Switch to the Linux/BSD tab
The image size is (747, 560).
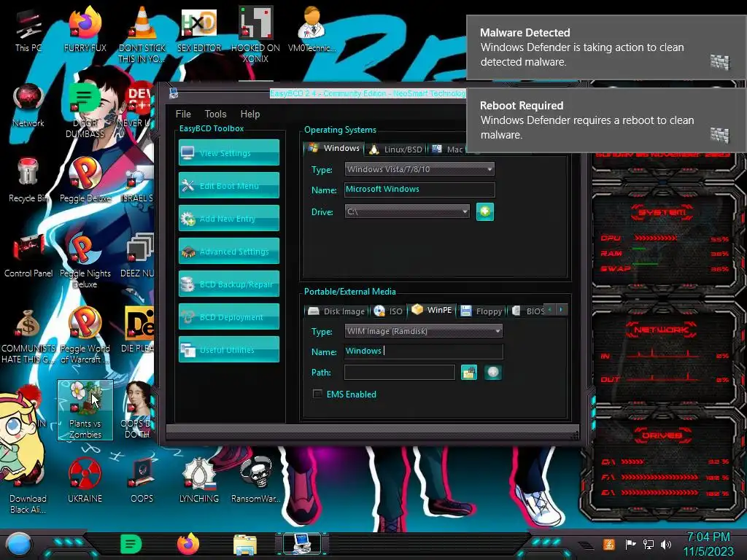pos(396,149)
